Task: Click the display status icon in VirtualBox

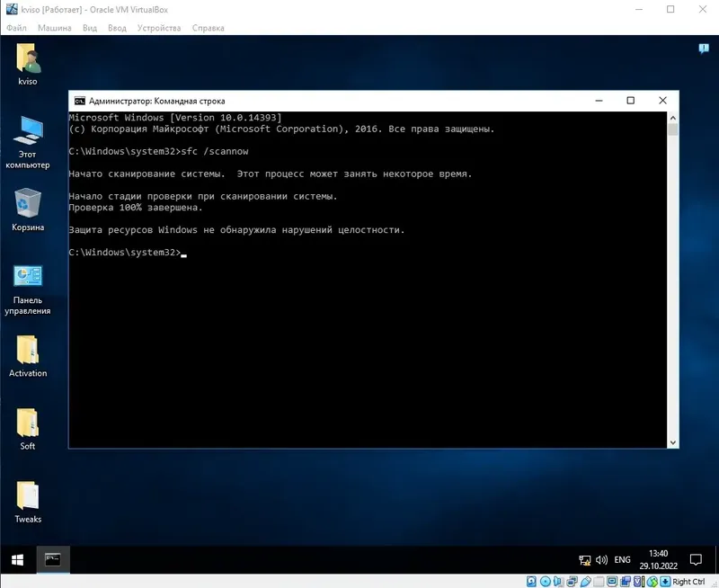Action: tap(611, 582)
